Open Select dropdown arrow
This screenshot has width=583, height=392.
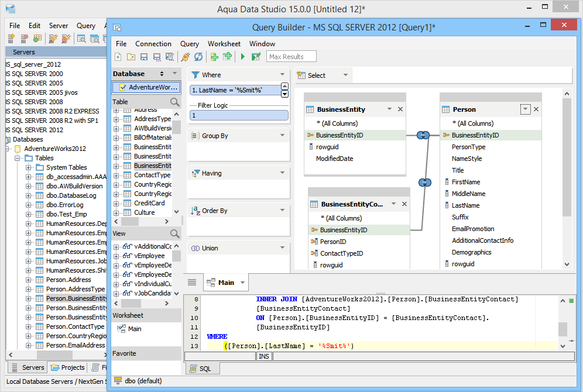(x=346, y=75)
